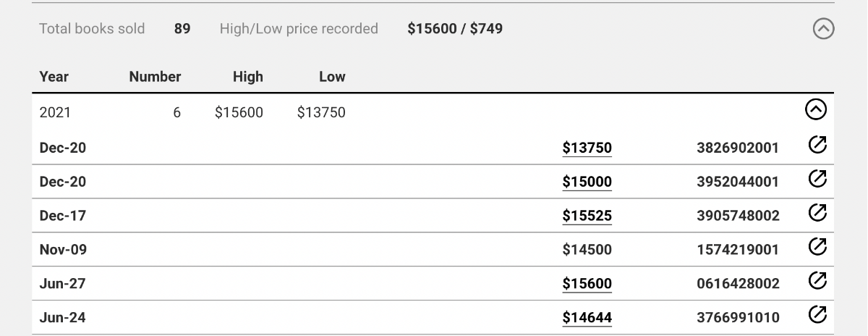This screenshot has width=868, height=336.
Task: Collapse the Total books sold summary section
Action: pos(823,29)
